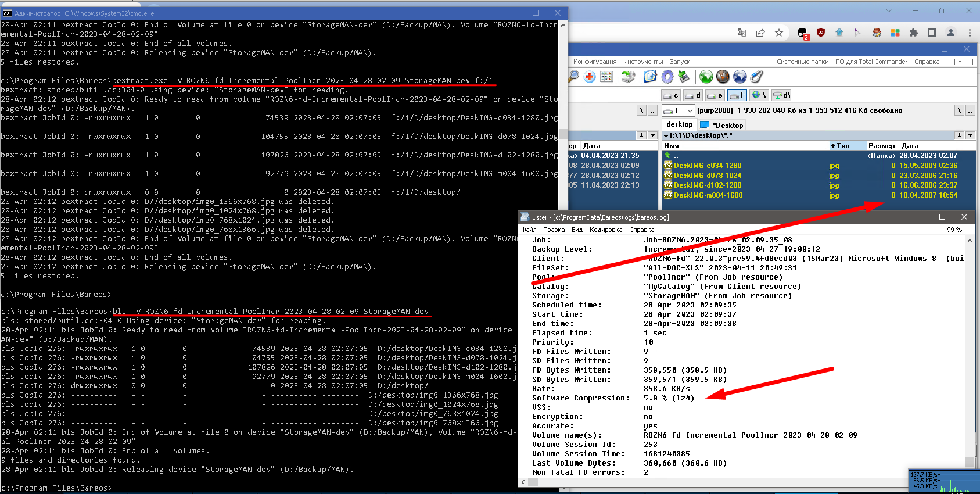The height and width of the screenshot is (494, 980).
Task: Switch to the *Desktop folder tab
Action: 722,125
